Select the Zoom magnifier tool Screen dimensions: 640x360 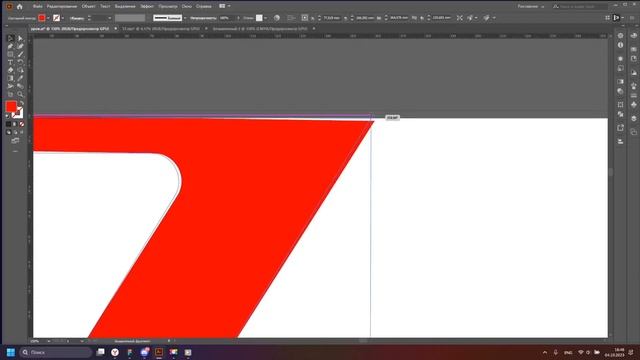[20, 94]
